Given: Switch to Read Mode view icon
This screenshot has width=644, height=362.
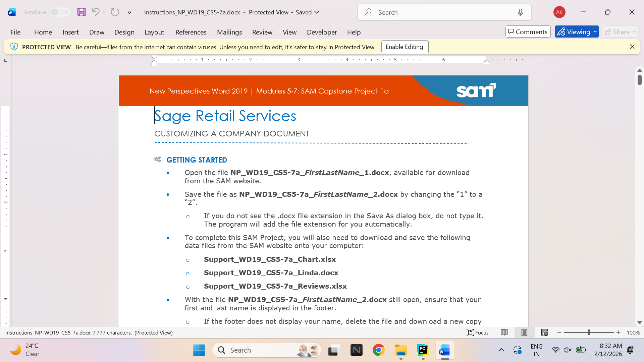Looking at the screenshot, I should 504,333.
